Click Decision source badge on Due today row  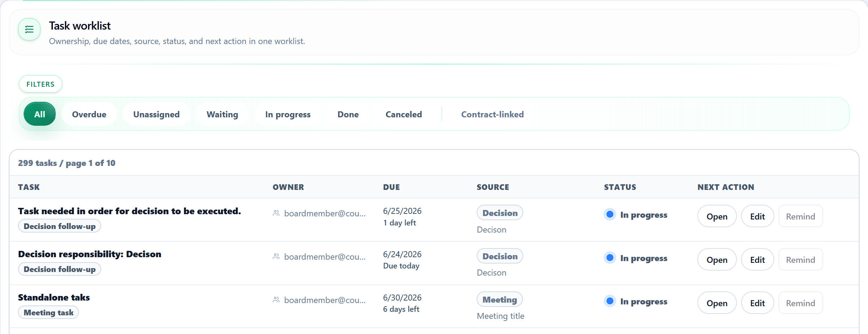click(x=500, y=256)
